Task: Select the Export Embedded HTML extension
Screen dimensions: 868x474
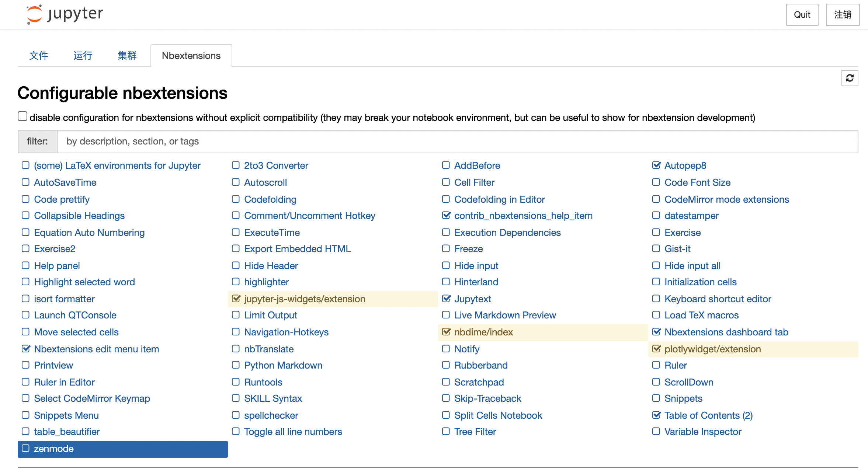Action: tap(298, 249)
